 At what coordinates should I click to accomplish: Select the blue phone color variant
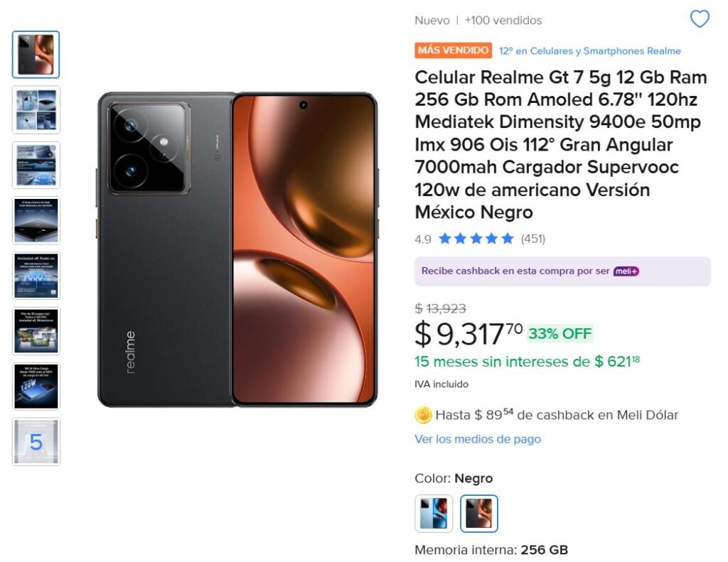434,512
